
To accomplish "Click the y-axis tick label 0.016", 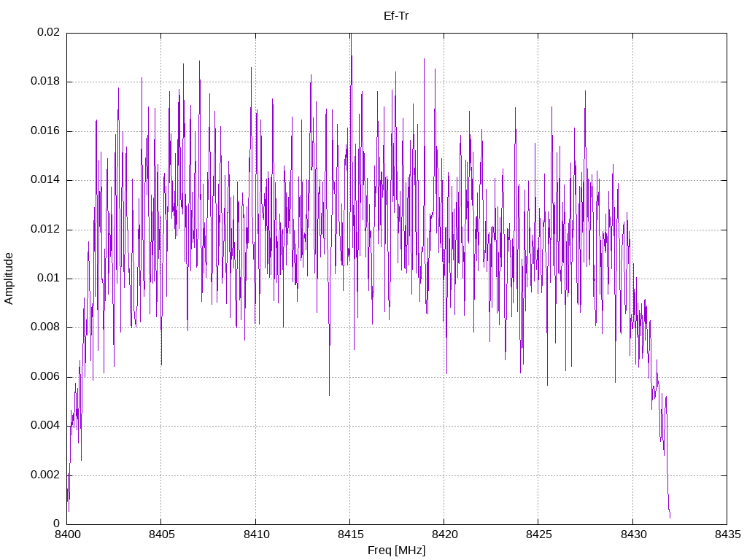I will coord(45,131).
